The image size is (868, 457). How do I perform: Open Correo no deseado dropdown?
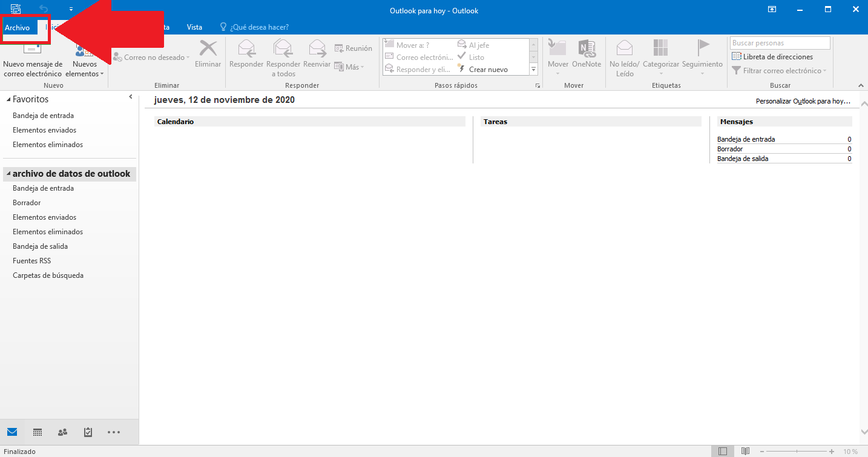pyautogui.click(x=151, y=58)
